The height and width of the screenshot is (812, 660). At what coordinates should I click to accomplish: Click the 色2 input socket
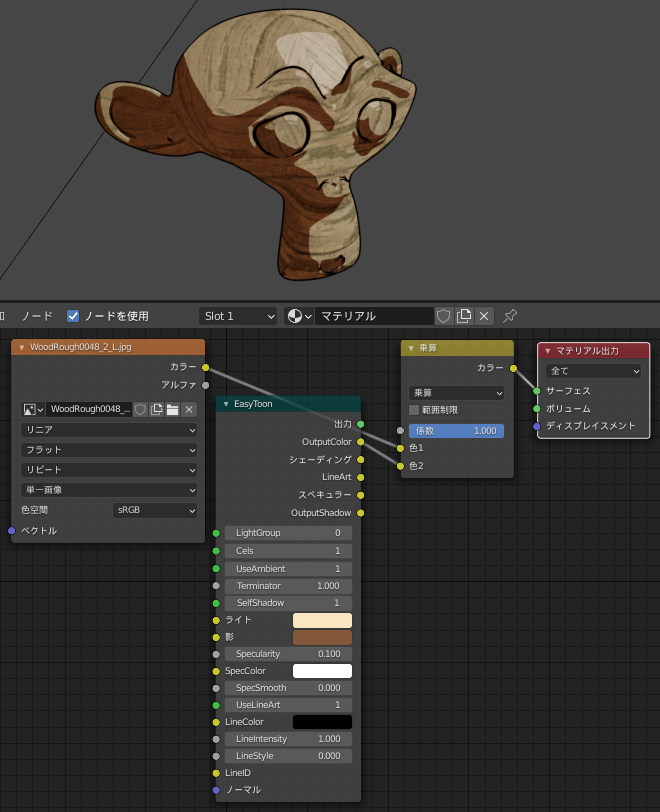(400, 467)
